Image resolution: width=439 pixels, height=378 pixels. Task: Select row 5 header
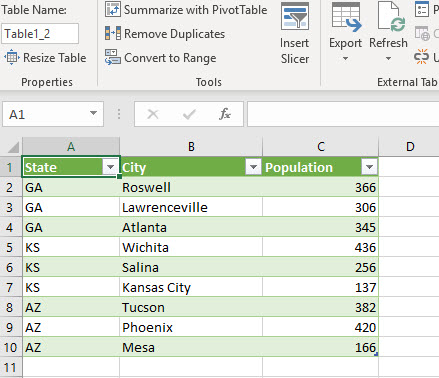coord(10,247)
